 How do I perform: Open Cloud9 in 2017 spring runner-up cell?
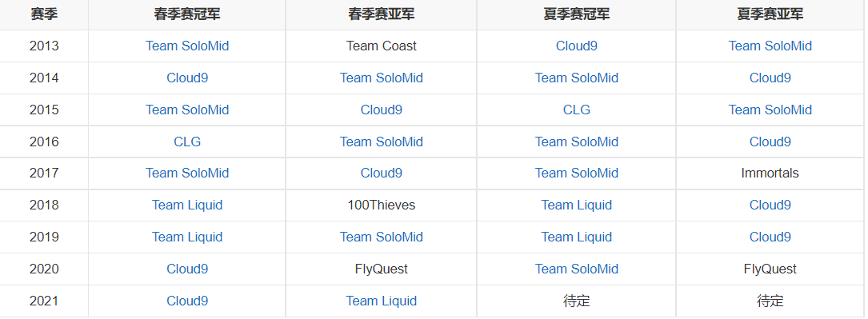click(x=382, y=173)
